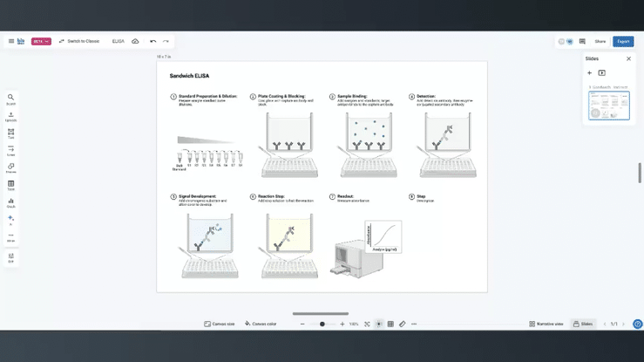Toggle Narrative view in bottom bar
This screenshot has height=362, width=644.
pos(546,324)
